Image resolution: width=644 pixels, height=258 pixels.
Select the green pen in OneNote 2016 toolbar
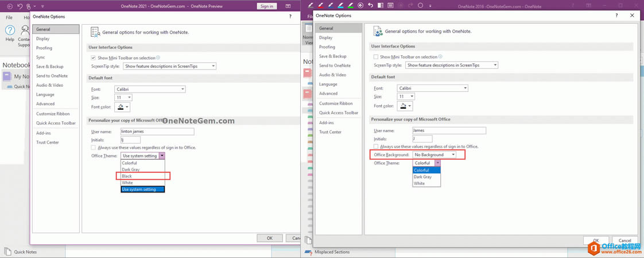click(x=351, y=5)
